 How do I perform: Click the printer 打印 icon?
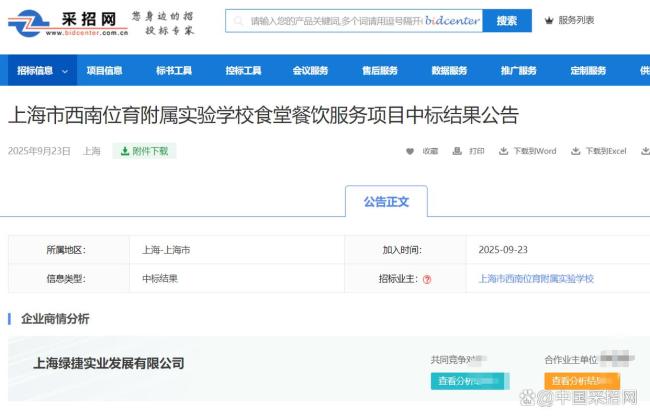457,152
